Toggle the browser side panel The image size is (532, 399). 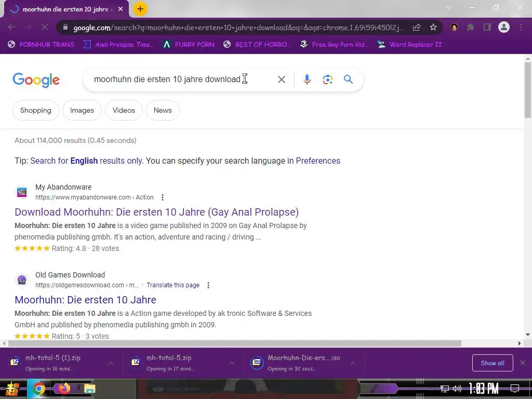click(x=487, y=27)
